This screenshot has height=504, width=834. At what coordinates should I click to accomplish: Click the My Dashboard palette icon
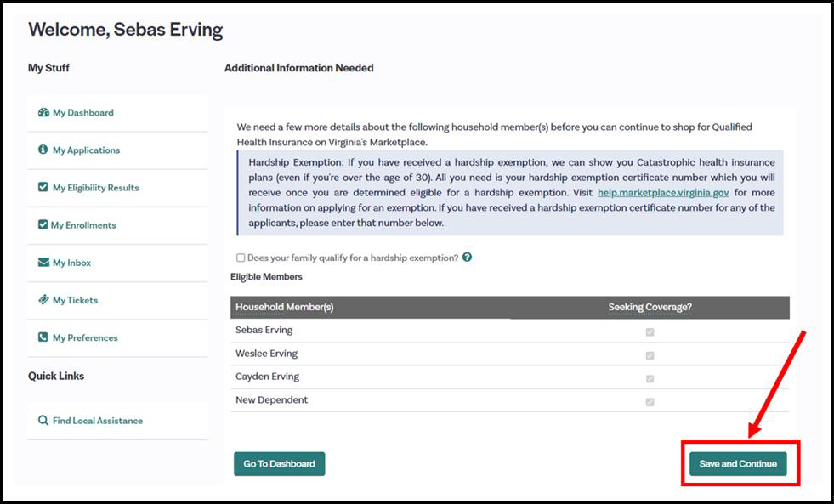(43, 112)
